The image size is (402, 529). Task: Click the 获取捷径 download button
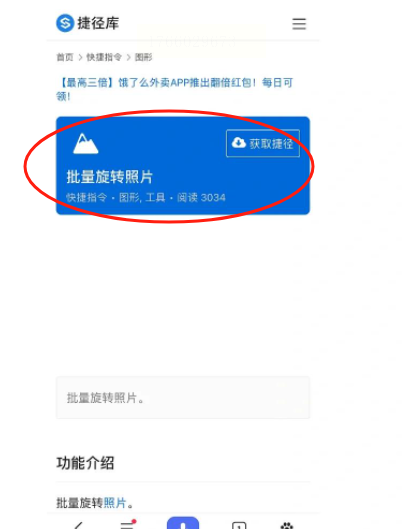(263, 143)
